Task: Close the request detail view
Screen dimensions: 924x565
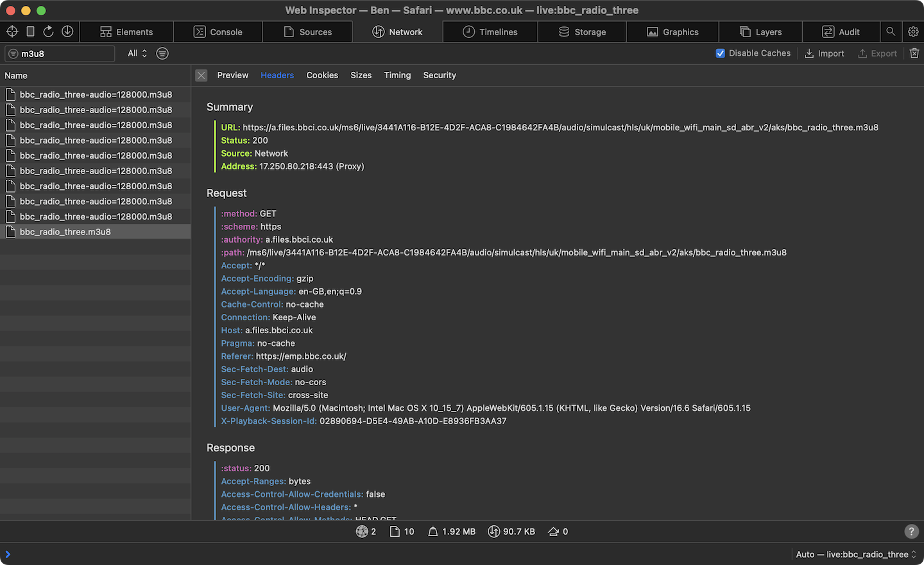Action: point(201,75)
